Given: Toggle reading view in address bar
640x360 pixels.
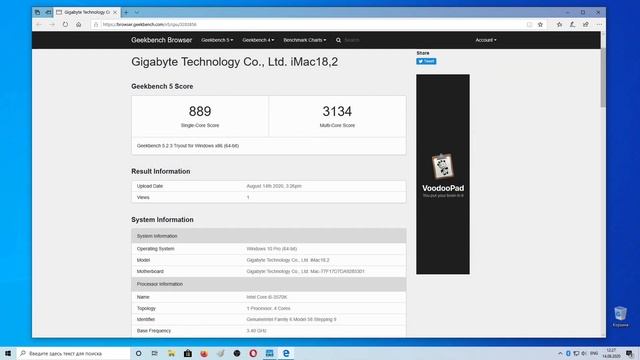Looking at the screenshot, I should click(529, 24).
